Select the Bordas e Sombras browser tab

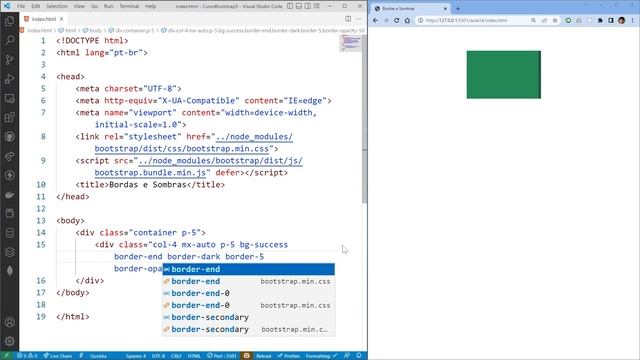410,8
